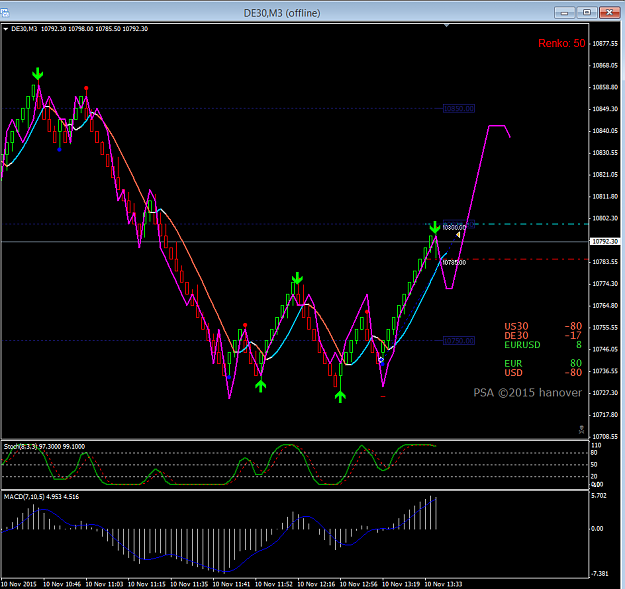This screenshot has height=589, width=625.
Task: Select green up arrow above the 10 Nov 11:52 label
Action: coord(260,386)
